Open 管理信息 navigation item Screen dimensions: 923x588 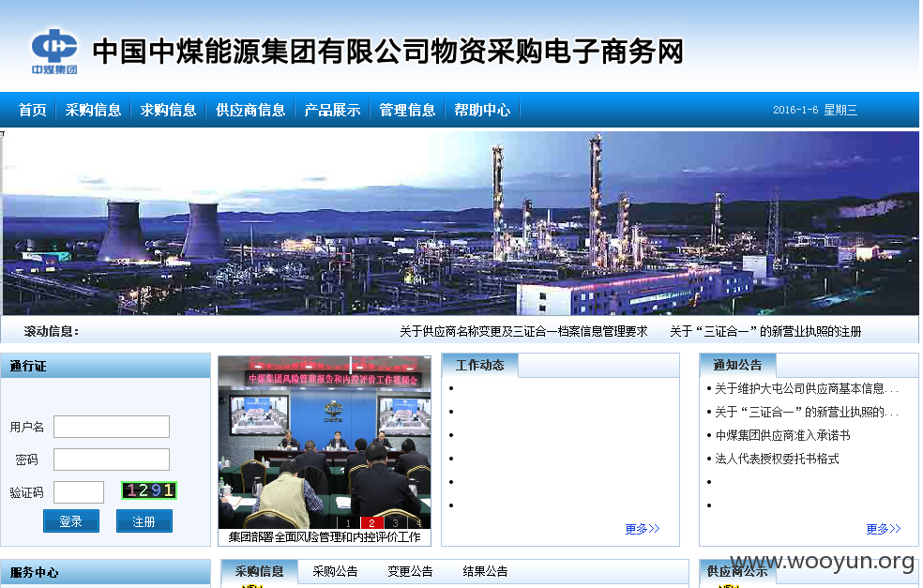(x=407, y=110)
